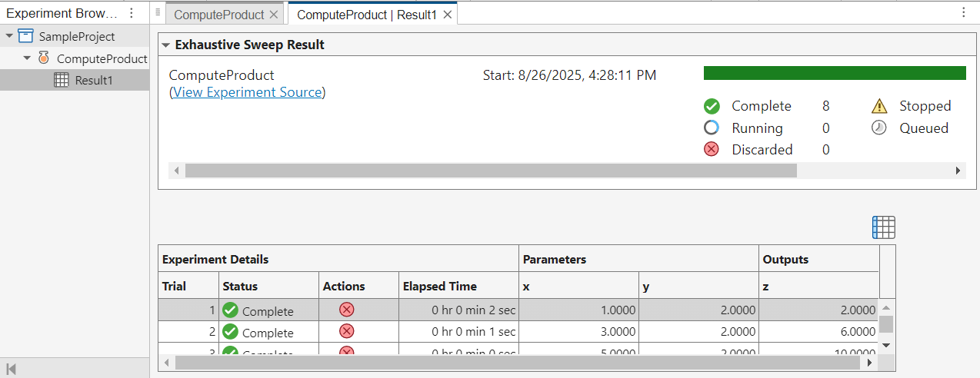Click the Result1 table icon in tree

[x=62, y=80]
